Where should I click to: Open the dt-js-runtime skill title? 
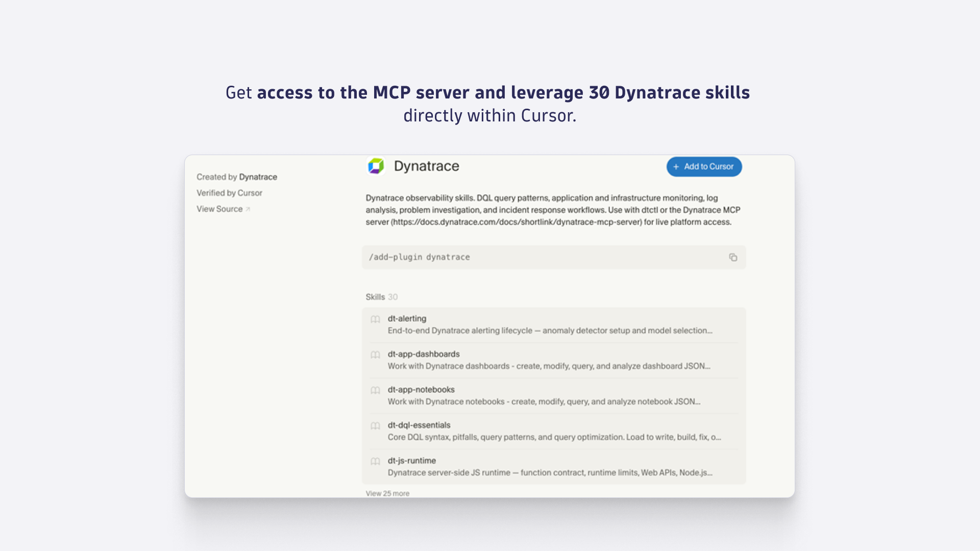(411, 460)
